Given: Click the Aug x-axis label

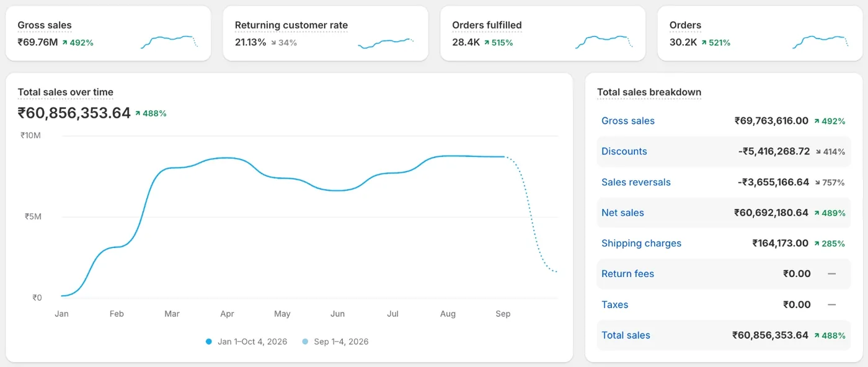Looking at the screenshot, I should 448,314.
